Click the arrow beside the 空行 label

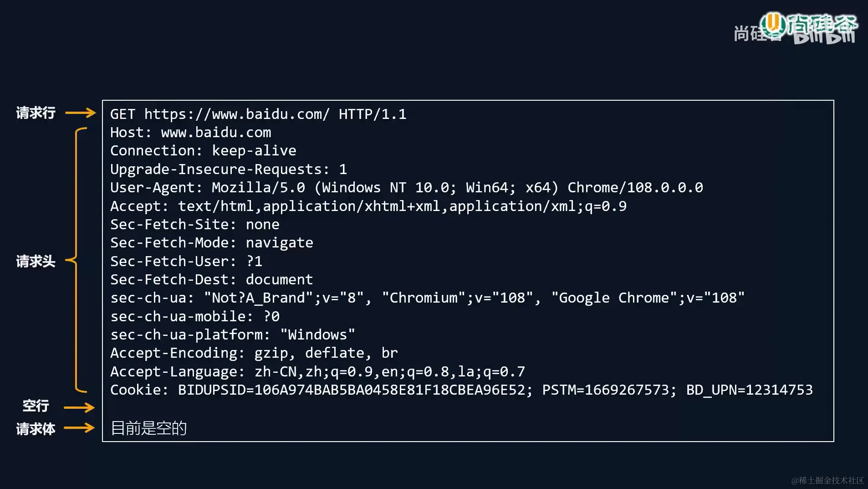(x=79, y=407)
